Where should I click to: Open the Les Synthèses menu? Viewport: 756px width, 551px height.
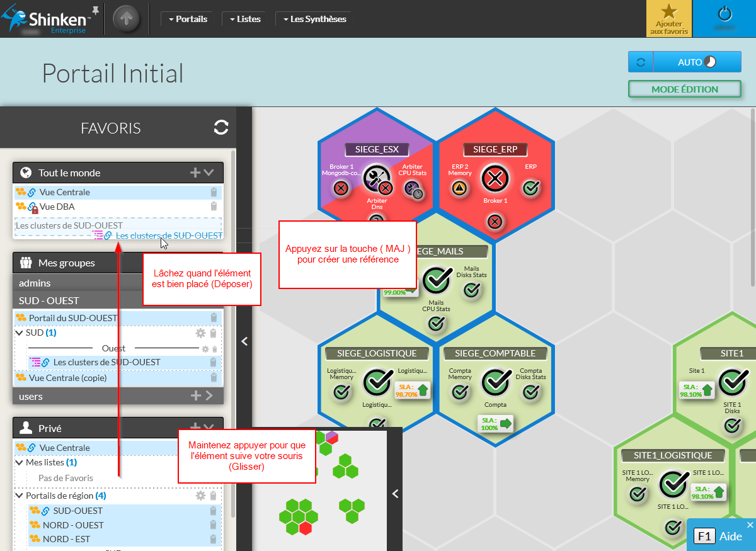[314, 19]
